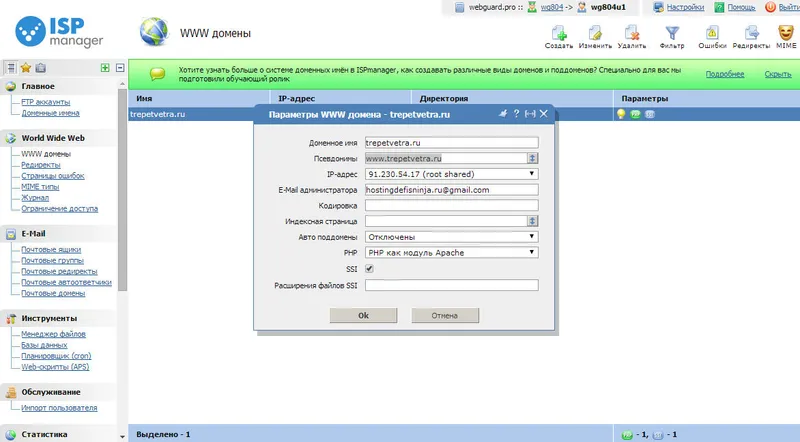The height and width of the screenshot is (442, 800).
Task: Close the Параметры WWW домена dialog
Action: pos(544,114)
